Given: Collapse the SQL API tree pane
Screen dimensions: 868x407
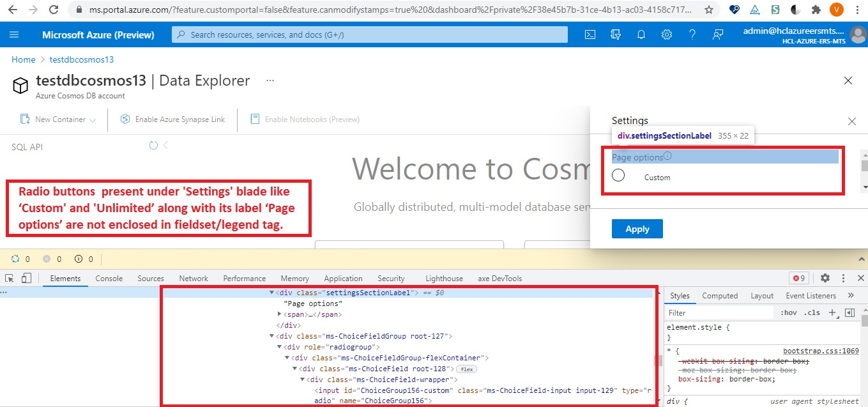Looking at the screenshot, I should point(165,146).
